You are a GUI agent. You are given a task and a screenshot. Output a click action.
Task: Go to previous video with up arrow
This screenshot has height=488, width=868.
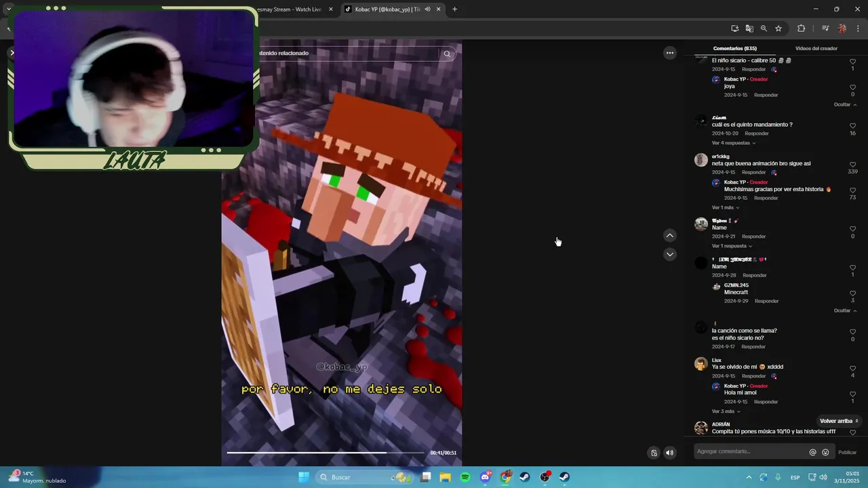point(669,235)
